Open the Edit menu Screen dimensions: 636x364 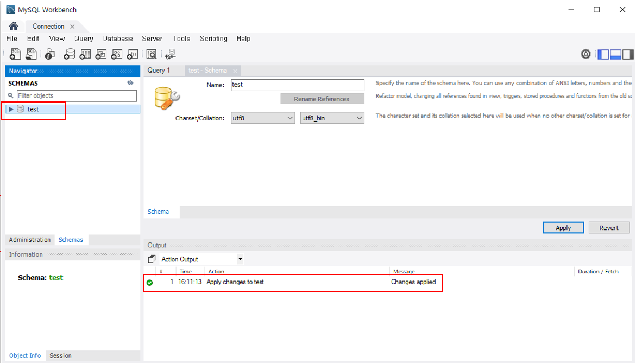tap(33, 39)
